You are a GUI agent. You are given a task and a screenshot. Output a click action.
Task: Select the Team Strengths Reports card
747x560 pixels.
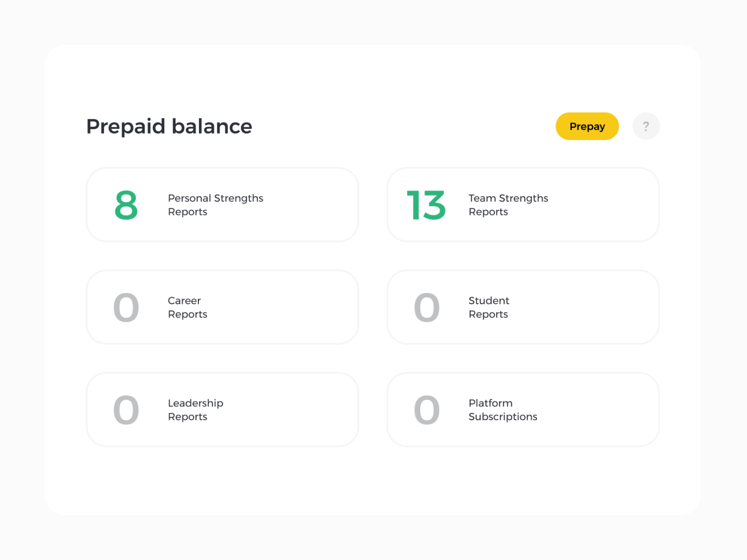(x=523, y=205)
